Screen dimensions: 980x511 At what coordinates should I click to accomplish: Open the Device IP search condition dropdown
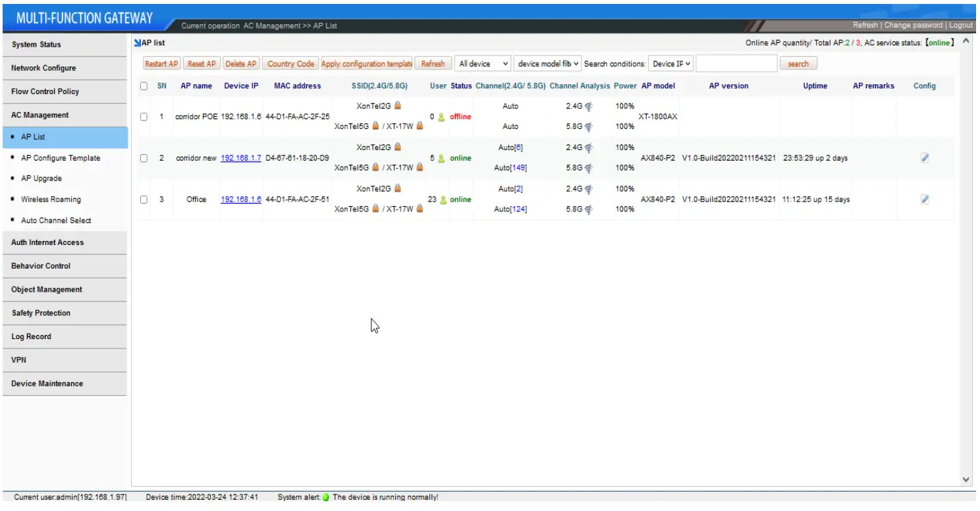tap(671, 64)
